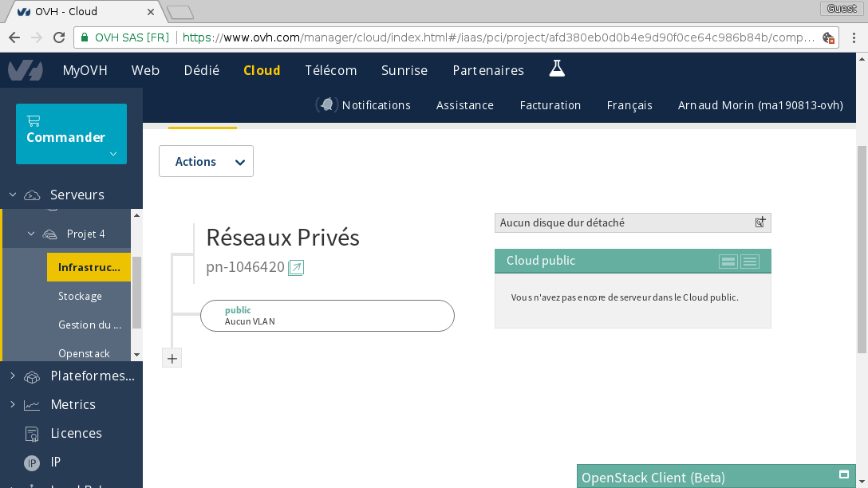Click the secure lock icon in address bar
Screen dimensions: 868x488
84,37
